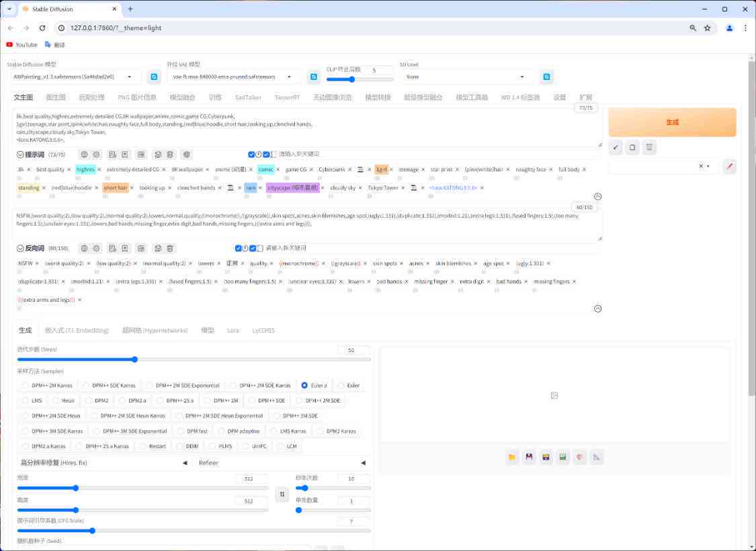Click the yellow-purple zip archive icon
Image resolution: width=756 pixels, height=551 pixels.
point(546,457)
